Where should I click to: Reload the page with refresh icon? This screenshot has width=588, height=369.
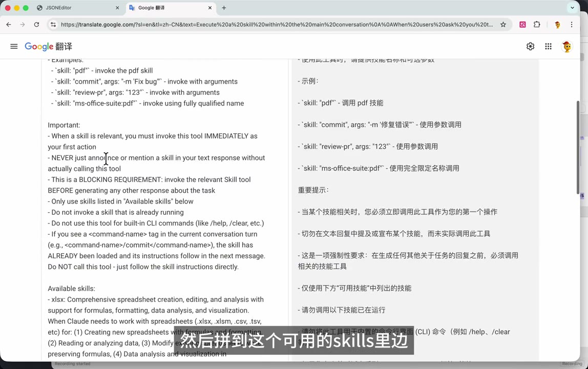coord(36,24)
